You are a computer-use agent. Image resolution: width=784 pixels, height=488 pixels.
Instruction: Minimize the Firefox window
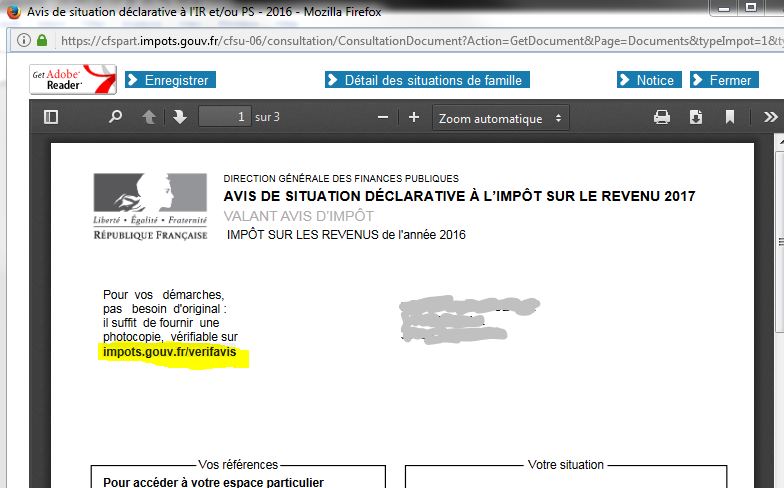pos(724,8)
